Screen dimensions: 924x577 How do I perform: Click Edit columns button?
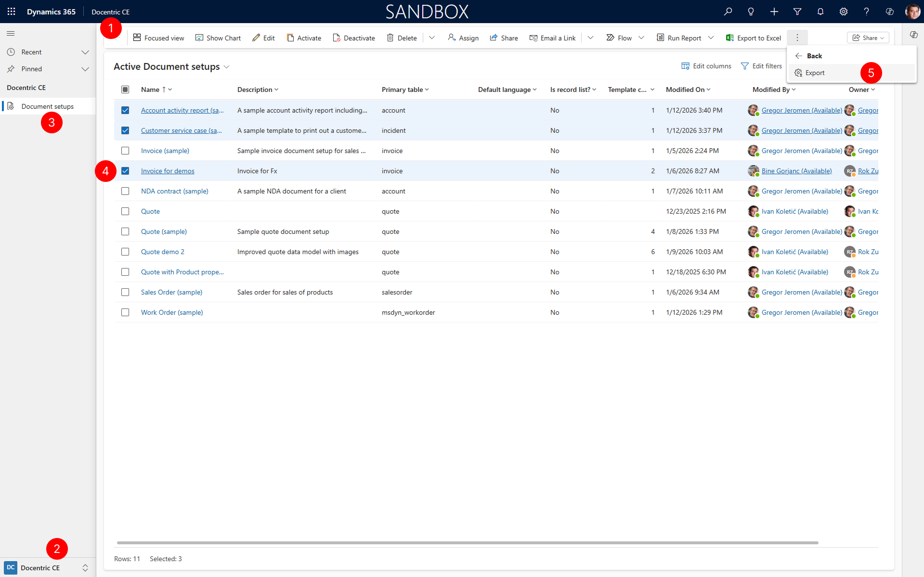[x=706, y=66]
